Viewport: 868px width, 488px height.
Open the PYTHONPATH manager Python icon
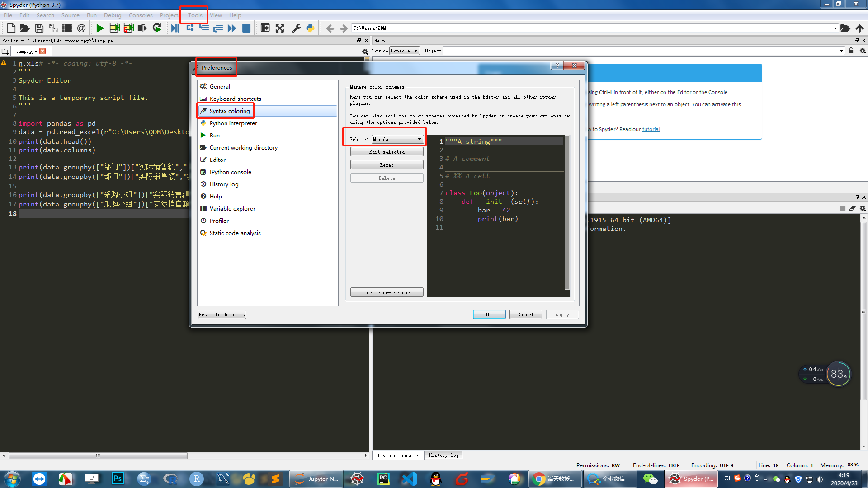[310, 28]
